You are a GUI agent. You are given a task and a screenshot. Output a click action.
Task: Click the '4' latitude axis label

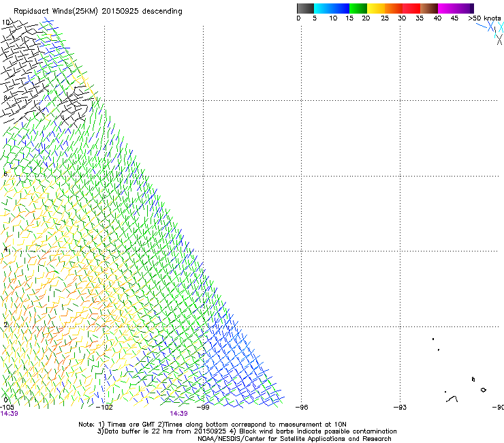click(5, 249)
